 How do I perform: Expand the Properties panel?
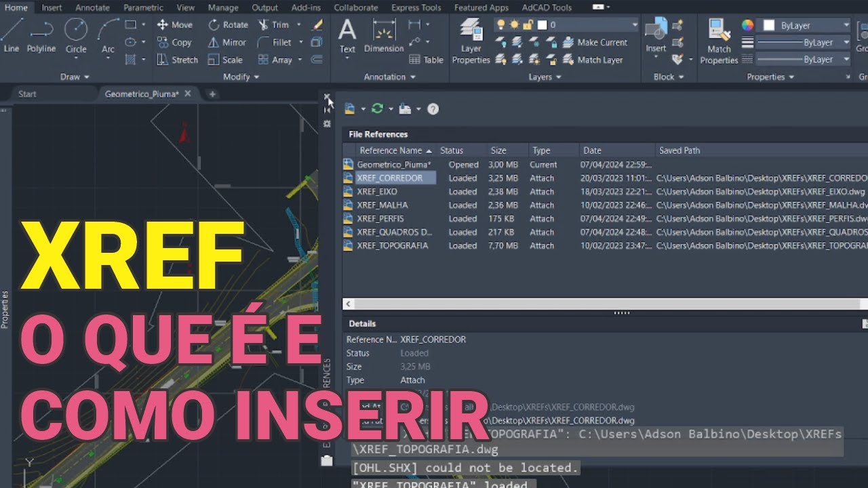770,77
